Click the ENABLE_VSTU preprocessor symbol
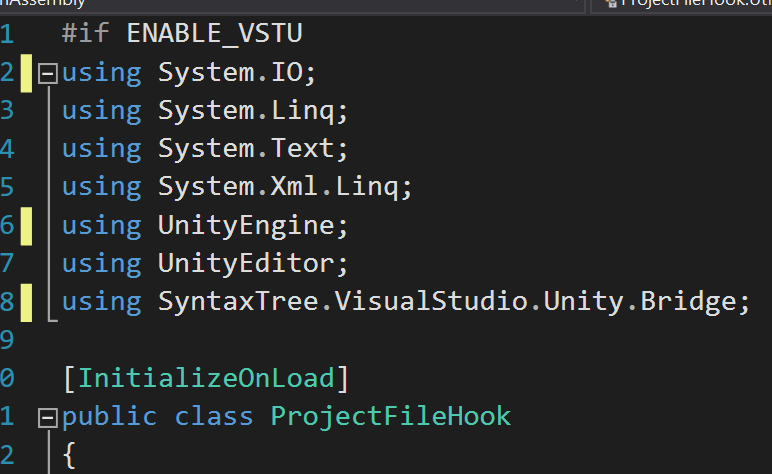Image resolution: width=772 pixels, height=474 pixels. tap(214, 33)
